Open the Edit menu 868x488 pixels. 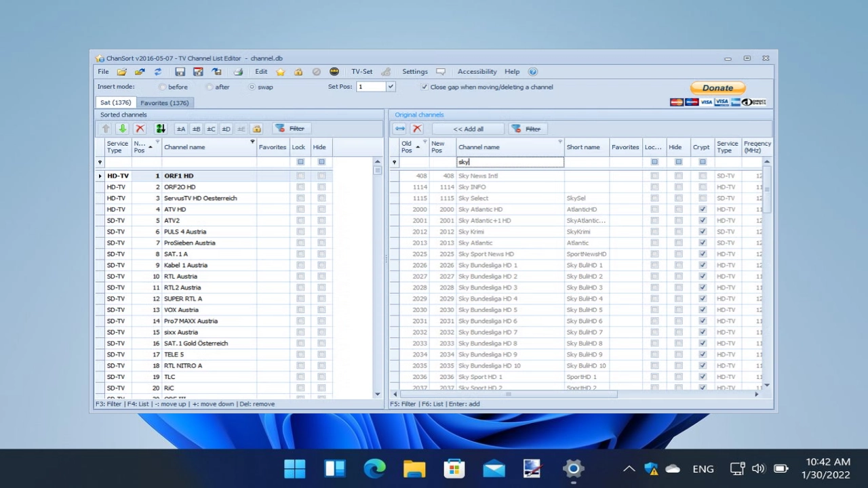tap(261, 72)
